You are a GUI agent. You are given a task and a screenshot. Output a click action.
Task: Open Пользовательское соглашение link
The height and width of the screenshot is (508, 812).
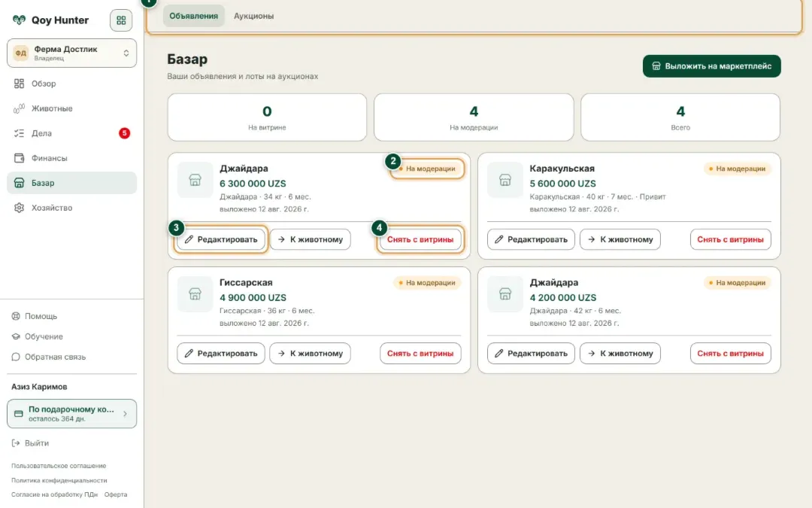[x=59, y=466]
